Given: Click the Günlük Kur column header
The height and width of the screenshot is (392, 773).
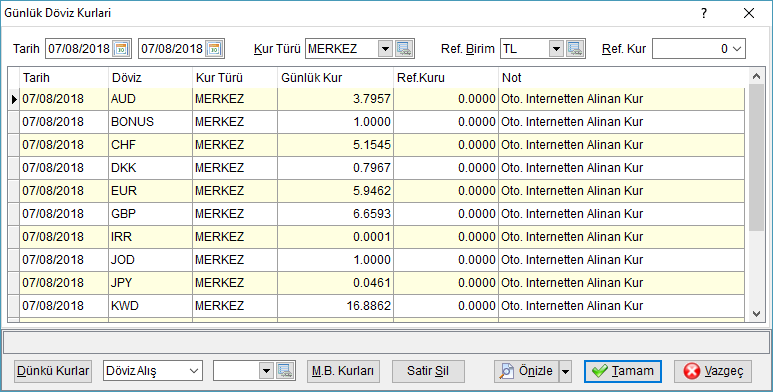Looking at the screenshot, I should point(336,78).
